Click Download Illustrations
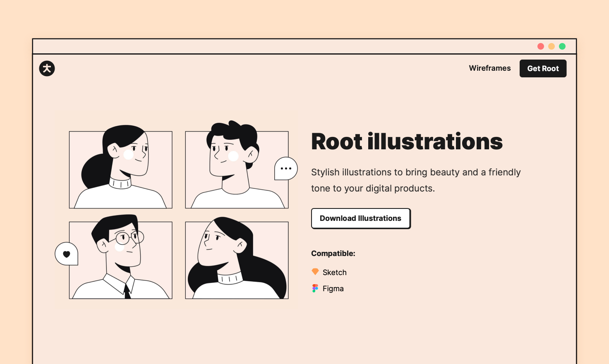 360,218
